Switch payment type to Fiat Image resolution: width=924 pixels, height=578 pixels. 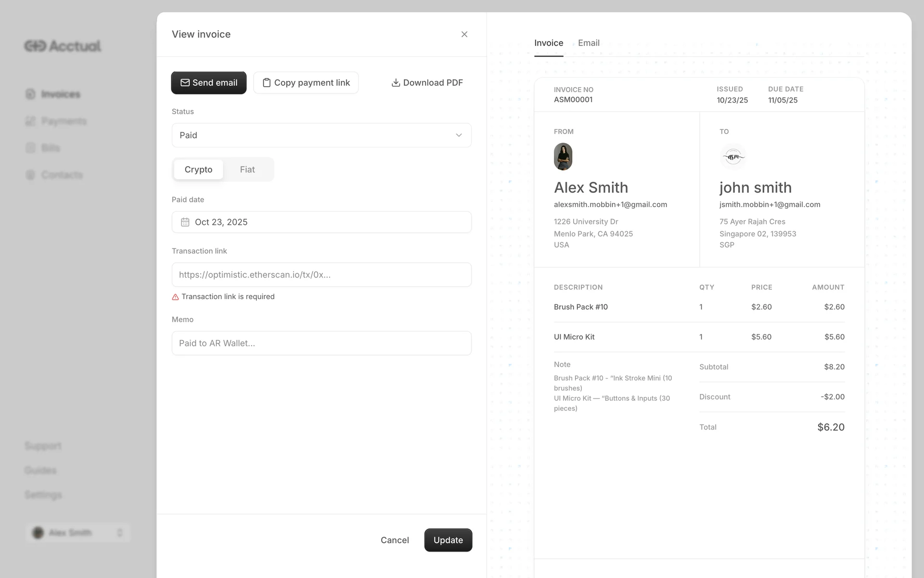[x=247, y=170]
